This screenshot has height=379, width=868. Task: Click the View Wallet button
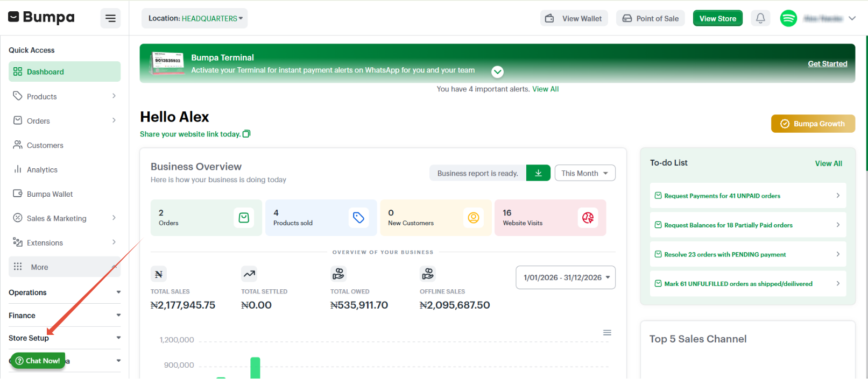574,18
